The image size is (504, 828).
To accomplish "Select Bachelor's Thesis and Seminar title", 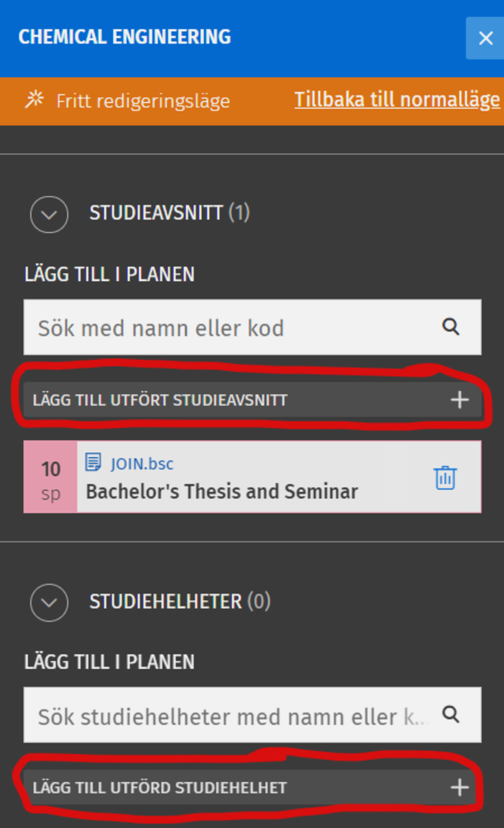I will pos(222,492).
